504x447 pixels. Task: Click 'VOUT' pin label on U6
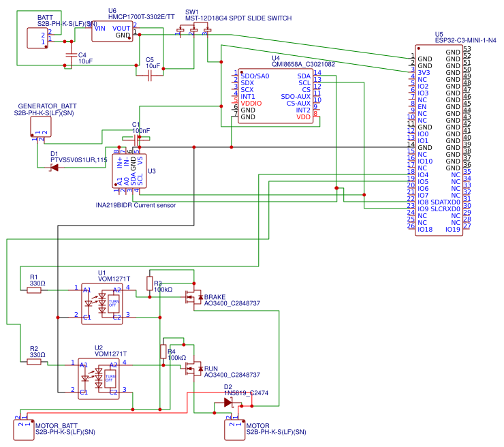(121, 29)
